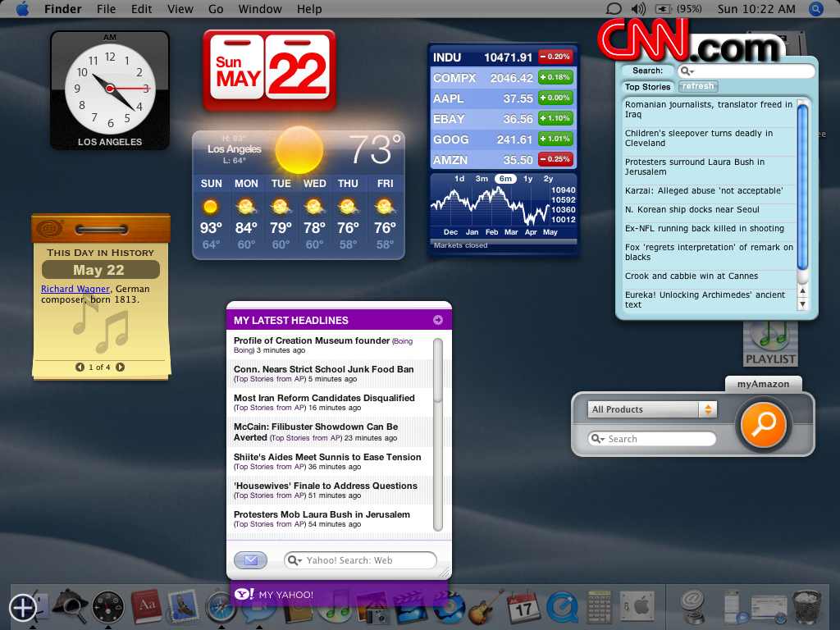This screenshot has width=840, height=630.
Task: Open the Apple menu
Action: (x=22, y=8)
